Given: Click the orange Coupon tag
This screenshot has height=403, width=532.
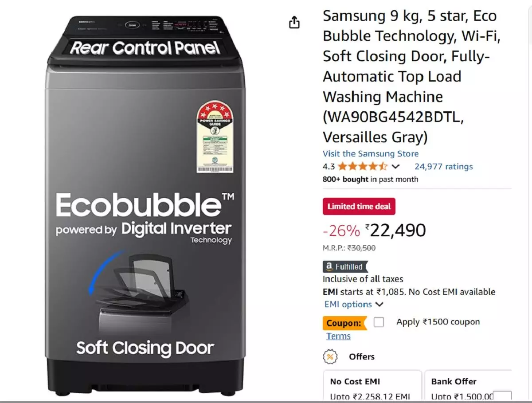Looking at the screenshot, I should click(345, 323).
